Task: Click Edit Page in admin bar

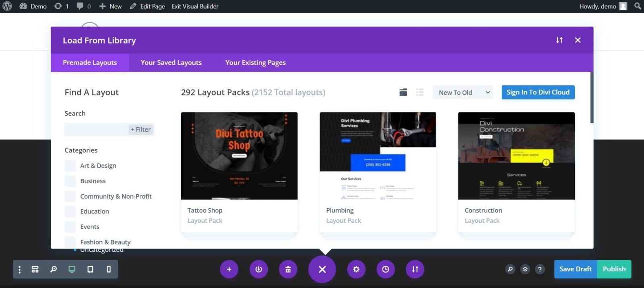Action: click(147, 6)
